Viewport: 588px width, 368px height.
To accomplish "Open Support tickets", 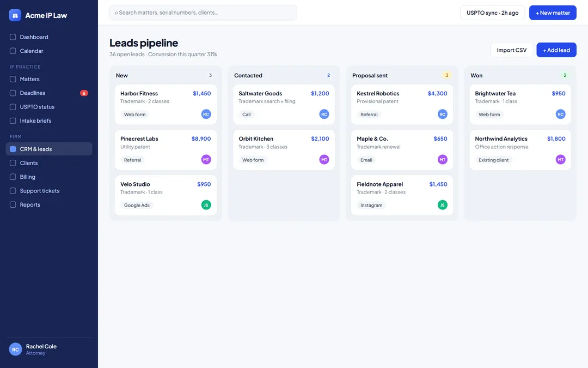I will click(x=49, y=191).
